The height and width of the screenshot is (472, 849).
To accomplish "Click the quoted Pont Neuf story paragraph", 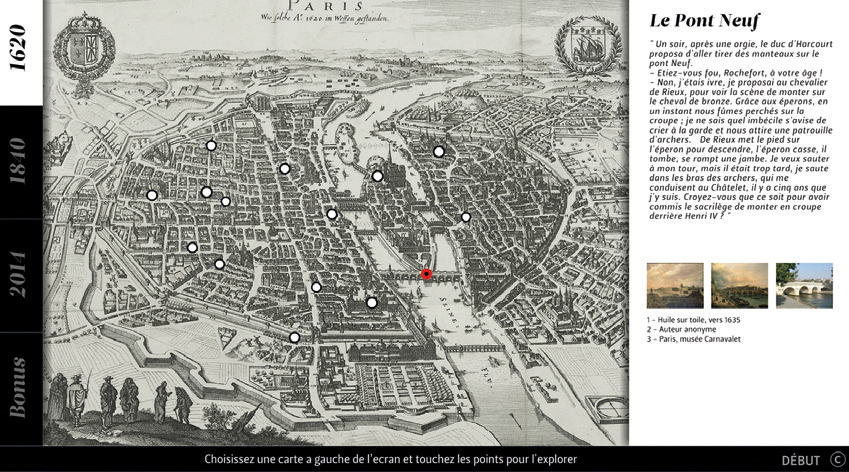I will (x=741, y=130).
